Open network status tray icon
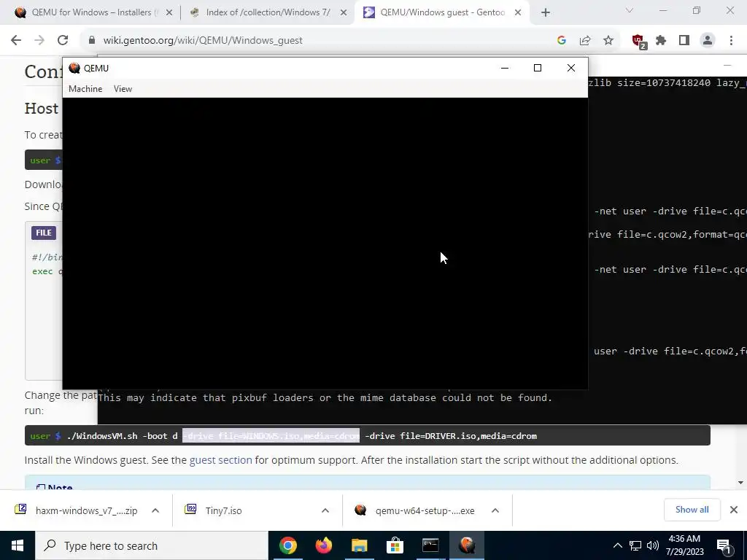 (635, 545)
